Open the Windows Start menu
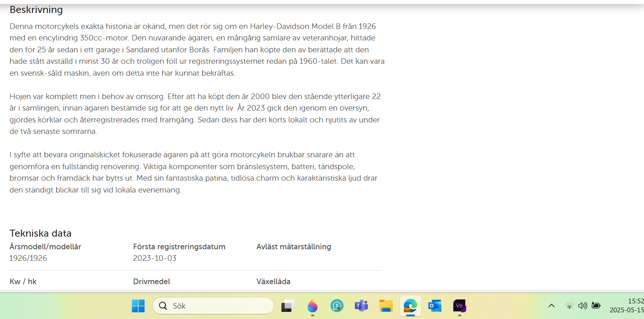Viewport: 644px width, 319px height. click(138, 306)
